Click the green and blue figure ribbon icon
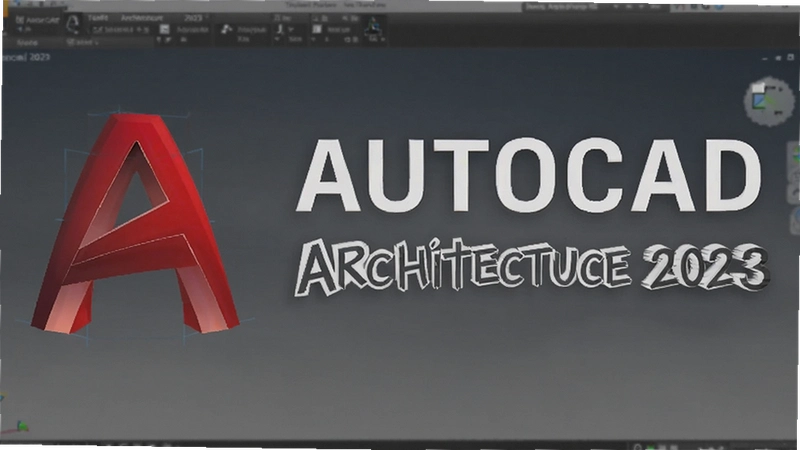 [x=373, y=25]
